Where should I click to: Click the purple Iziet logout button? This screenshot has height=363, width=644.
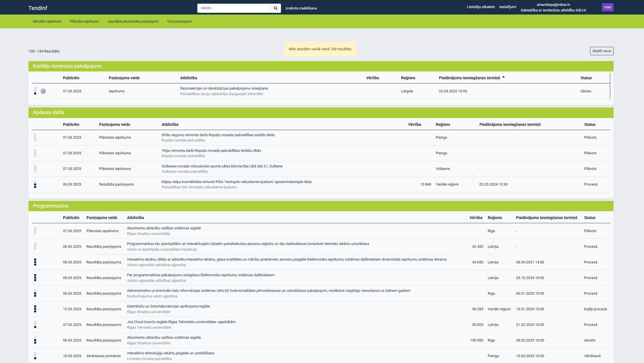(x=607, y=7)
